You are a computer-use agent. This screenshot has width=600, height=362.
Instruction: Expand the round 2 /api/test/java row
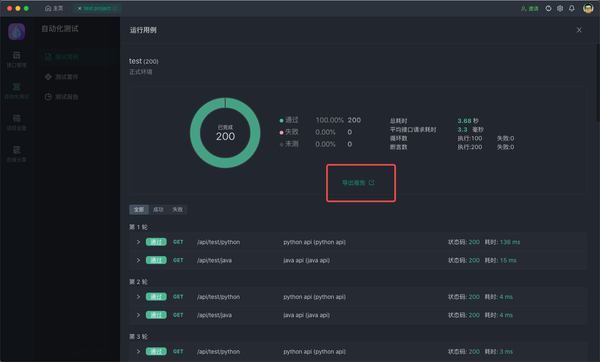(x=138, y=315)
